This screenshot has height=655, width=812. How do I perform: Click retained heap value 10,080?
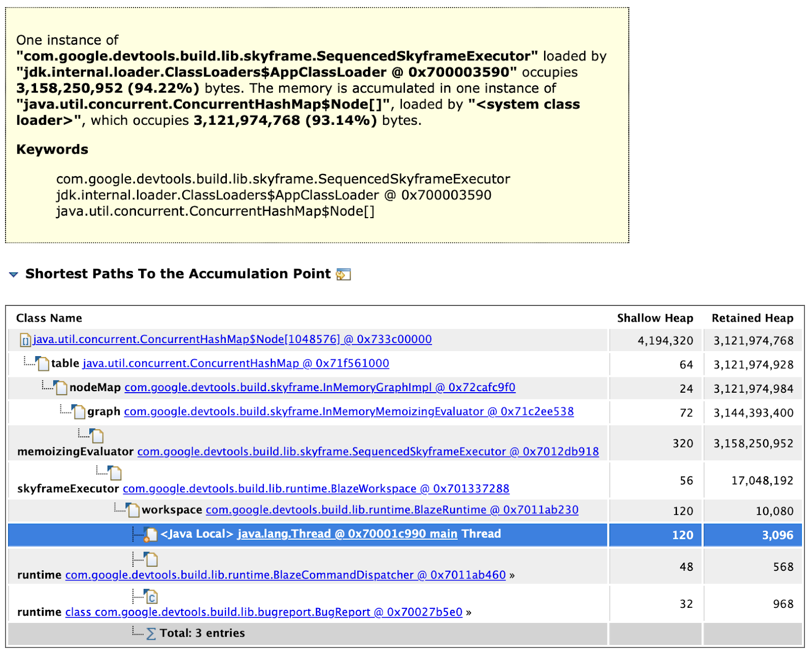[774, 511]
